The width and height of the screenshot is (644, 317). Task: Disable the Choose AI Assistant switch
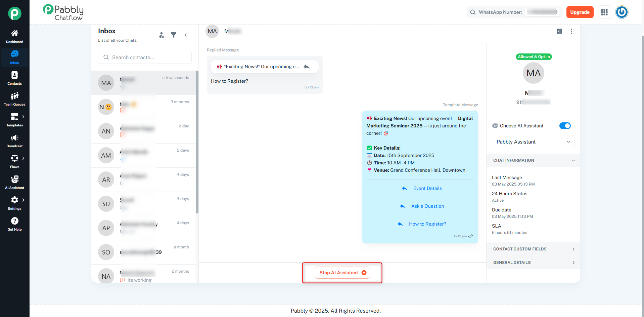(x=565, y=126)
